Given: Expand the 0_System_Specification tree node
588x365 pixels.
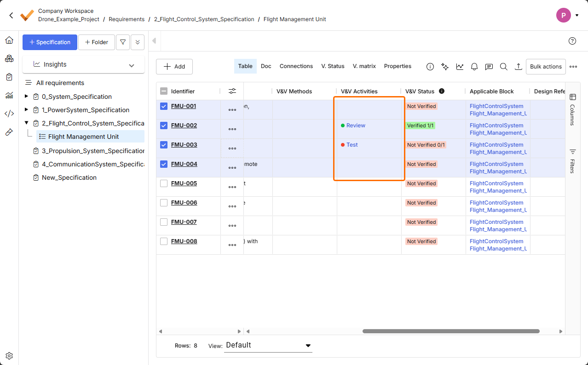Looking at the screenshot, I should coord(26,97).
